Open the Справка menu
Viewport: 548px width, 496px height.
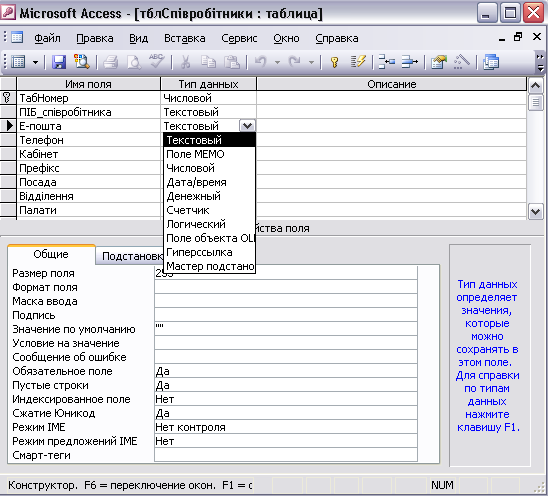(x=337, y=38)
